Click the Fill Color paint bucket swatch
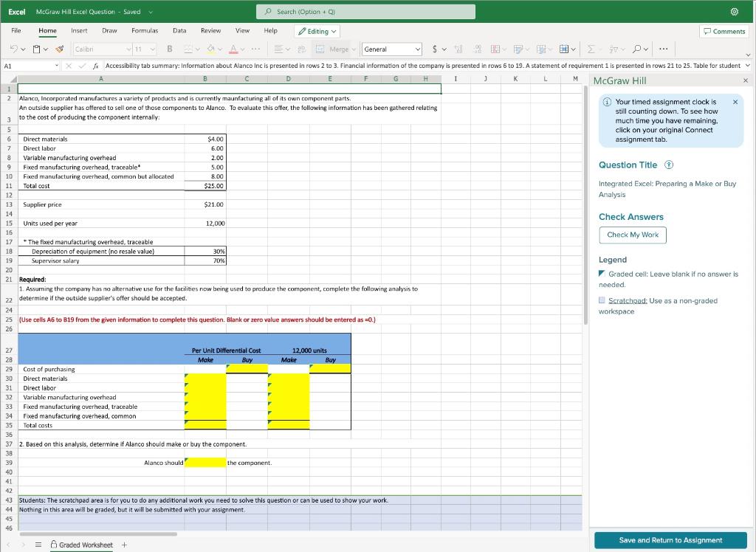Screen dimensions: 756x552 pos(210,49)
